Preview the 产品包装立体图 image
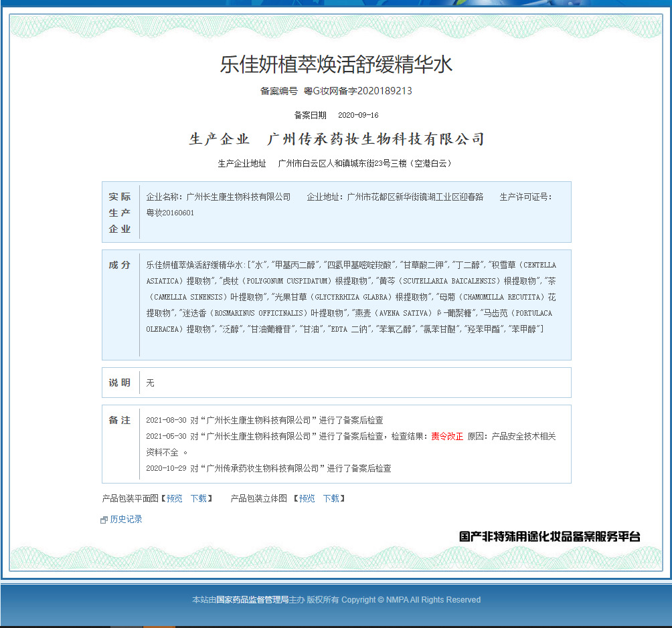The height and width of the screenshot is (628, 672). pyautogui.click(x=307, y=498)
